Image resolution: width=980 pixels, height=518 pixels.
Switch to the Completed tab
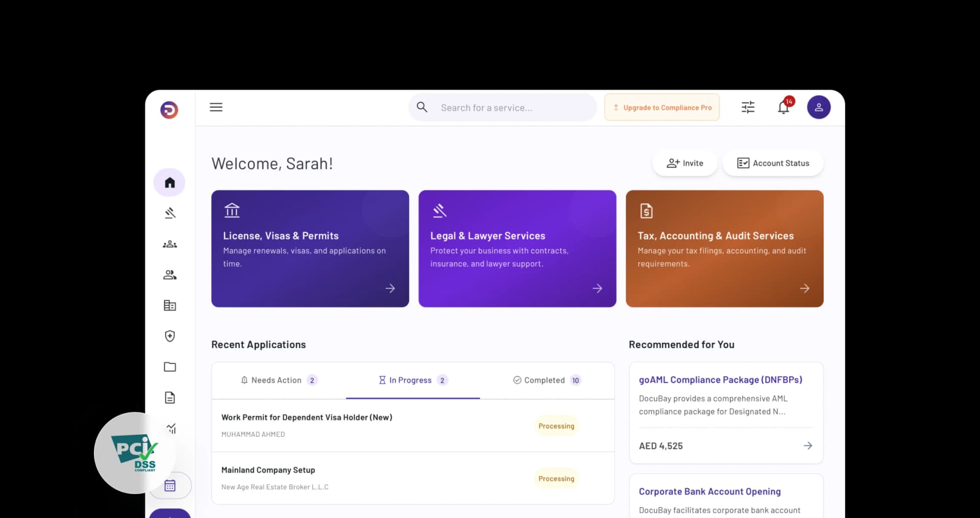tap(547, 380)
